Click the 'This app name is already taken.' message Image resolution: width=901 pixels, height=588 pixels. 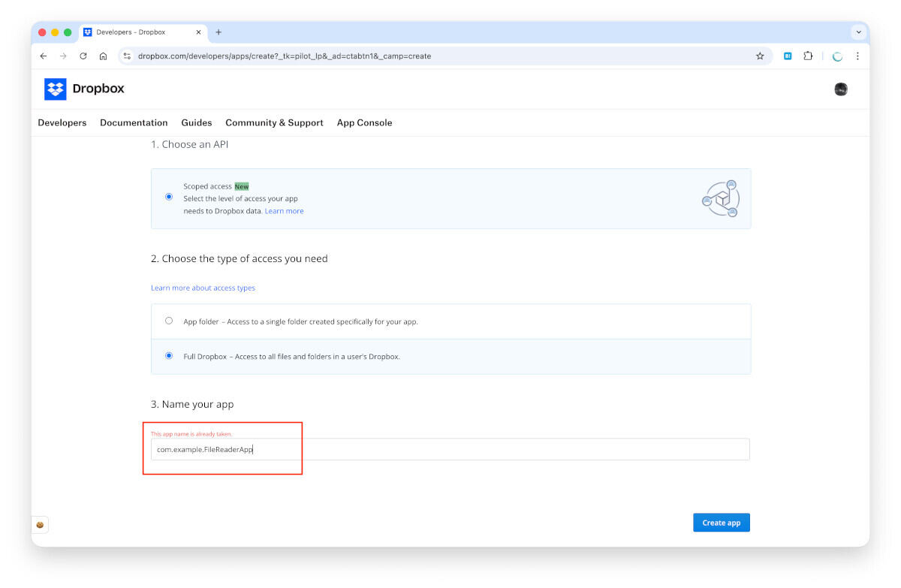click(191, 434)
